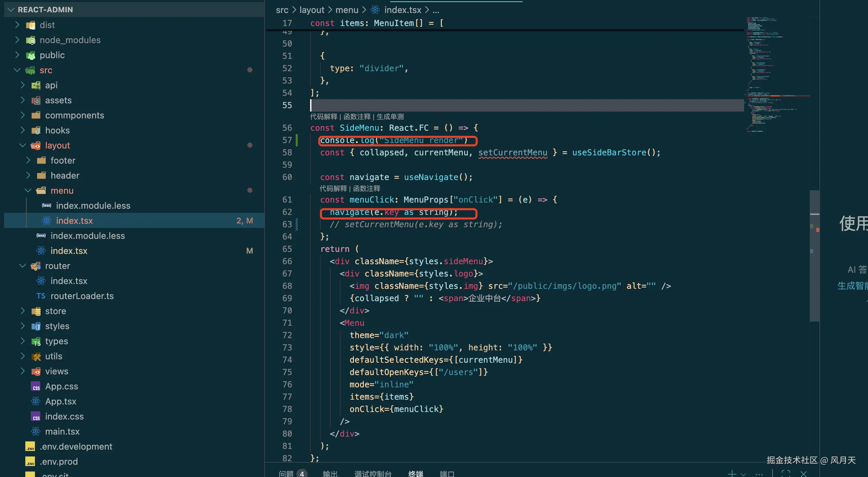868x477 pixels.
Task: Click the TS icon for routerLoader.ts
Action: coord(41,296)
